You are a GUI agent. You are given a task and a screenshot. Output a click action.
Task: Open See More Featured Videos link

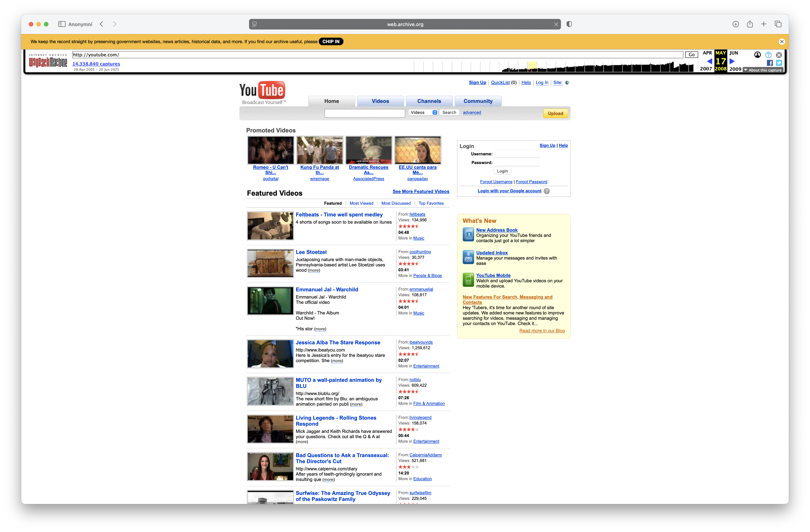tap(421, 191)
